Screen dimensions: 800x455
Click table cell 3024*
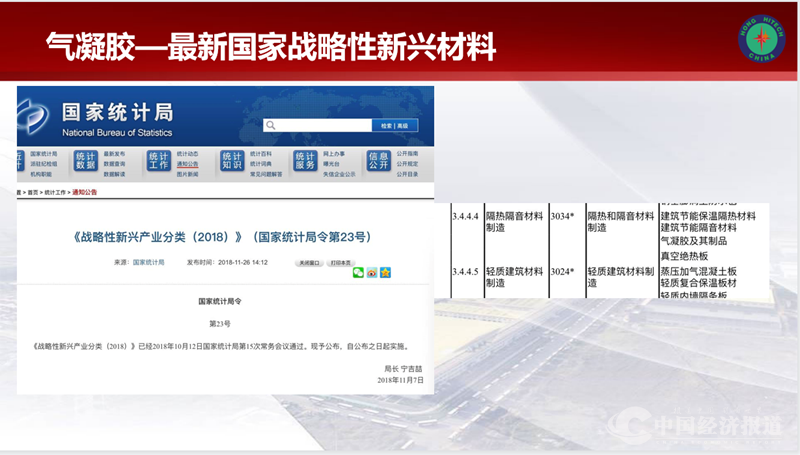[x=562, y=272]
